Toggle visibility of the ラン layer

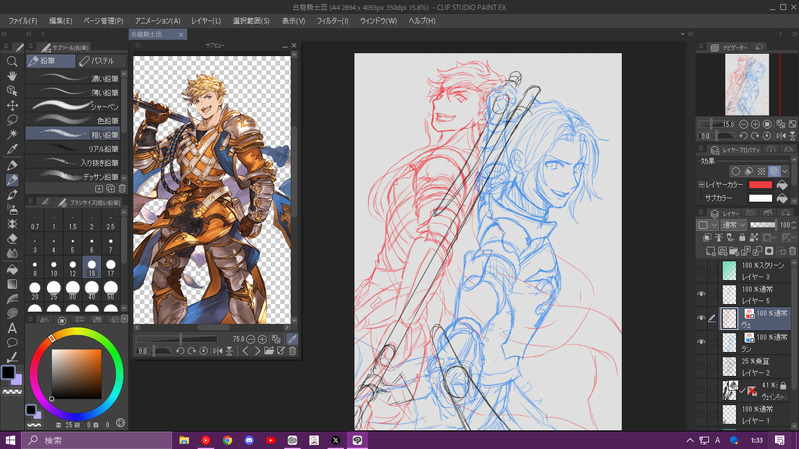click(x=701, y=342)
